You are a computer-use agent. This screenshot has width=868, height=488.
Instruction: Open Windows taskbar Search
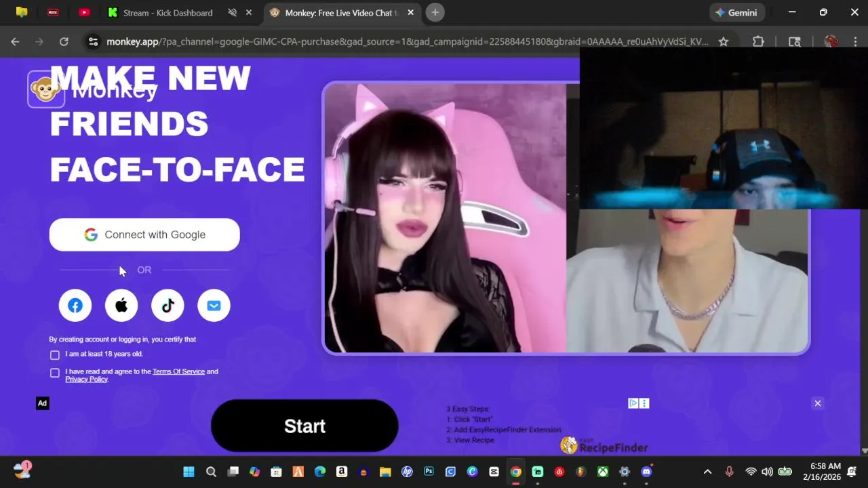[x=211, y=472]
